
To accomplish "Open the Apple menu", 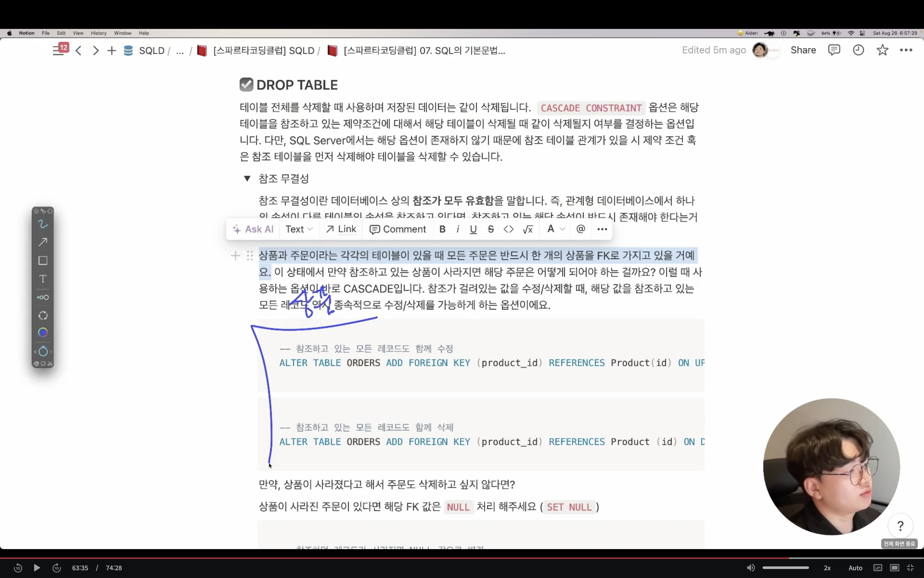I will coord(9,33).
